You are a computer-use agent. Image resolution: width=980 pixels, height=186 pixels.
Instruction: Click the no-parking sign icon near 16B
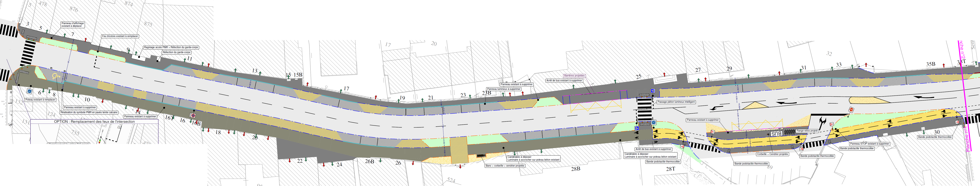(193, 115)
